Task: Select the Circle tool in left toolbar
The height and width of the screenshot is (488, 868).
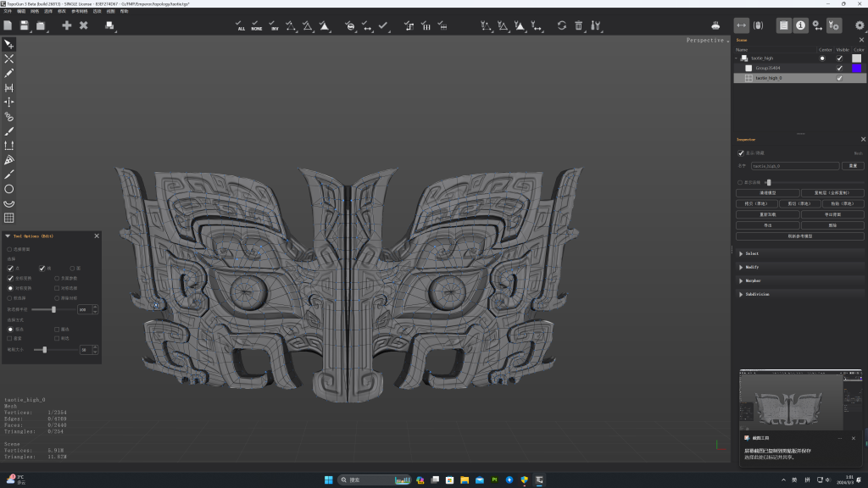Action: pos(8,189)
